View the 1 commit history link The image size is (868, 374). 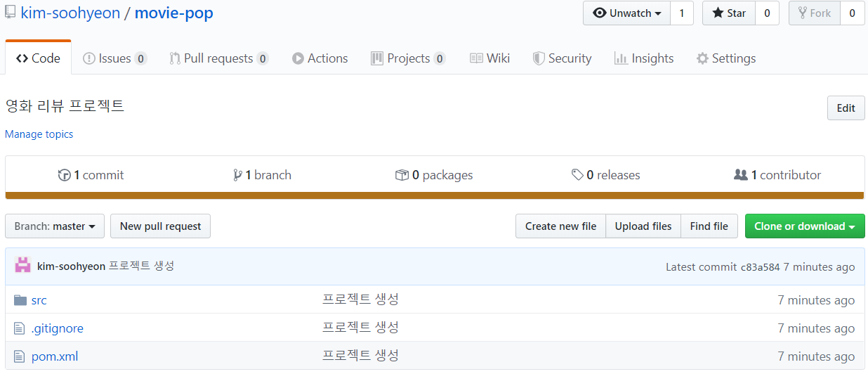coord(91,175)
